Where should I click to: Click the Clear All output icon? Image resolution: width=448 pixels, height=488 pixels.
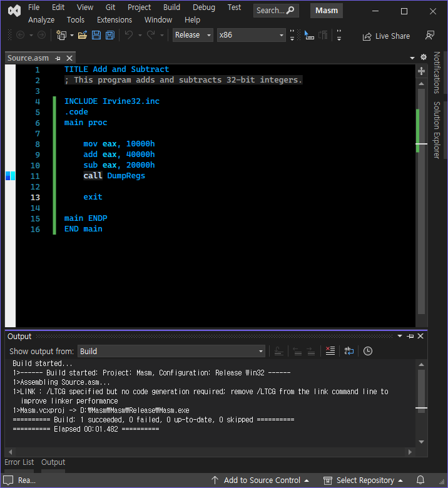coord(330,351)
